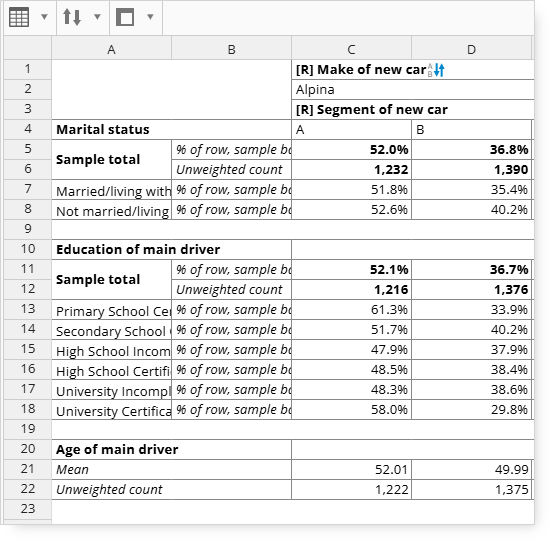Click the table grid icon in toolbar
The image size is (550, 540).
[19, 17]
